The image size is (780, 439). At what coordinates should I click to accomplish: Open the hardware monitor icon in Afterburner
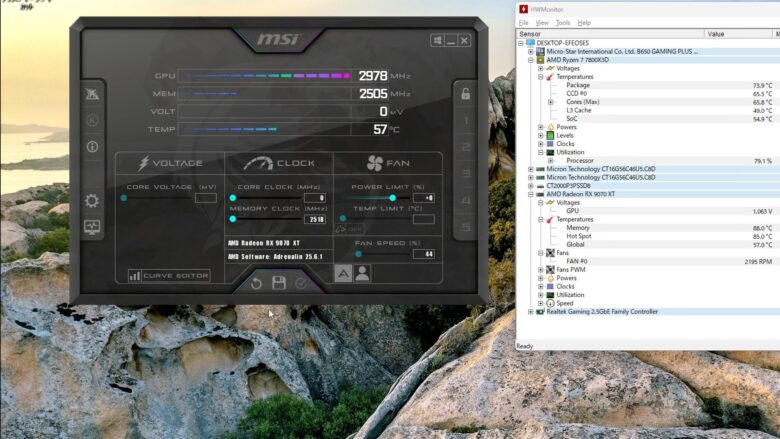92,227
